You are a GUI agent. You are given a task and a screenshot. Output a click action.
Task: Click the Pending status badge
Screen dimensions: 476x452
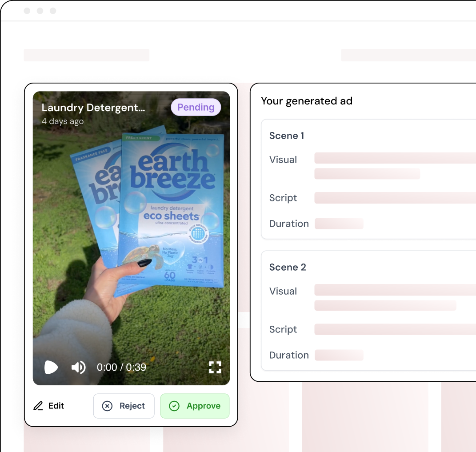196,107
